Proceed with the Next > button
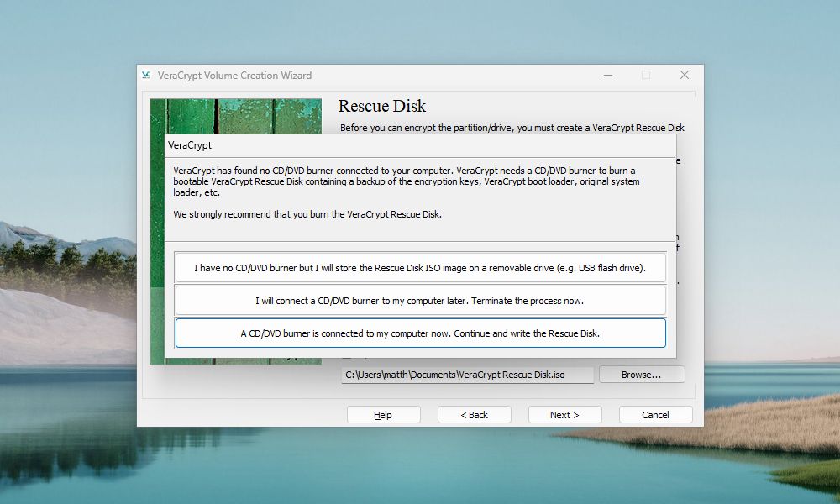840x504 pixels. [564, 415]
